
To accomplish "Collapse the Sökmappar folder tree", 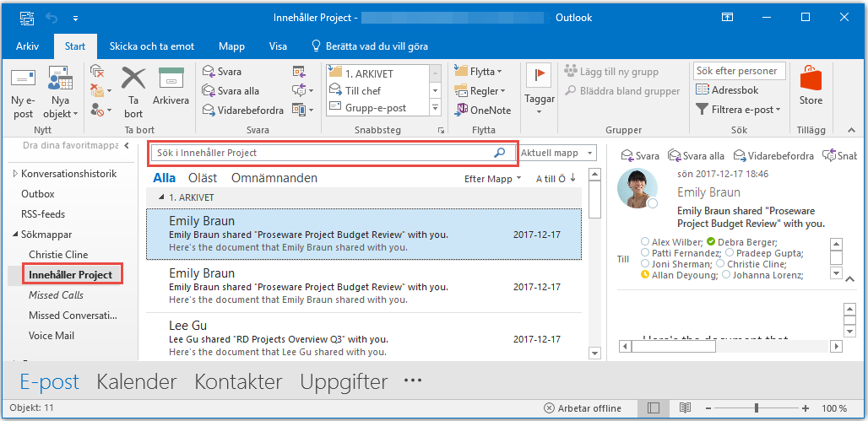I will point(15,235).
